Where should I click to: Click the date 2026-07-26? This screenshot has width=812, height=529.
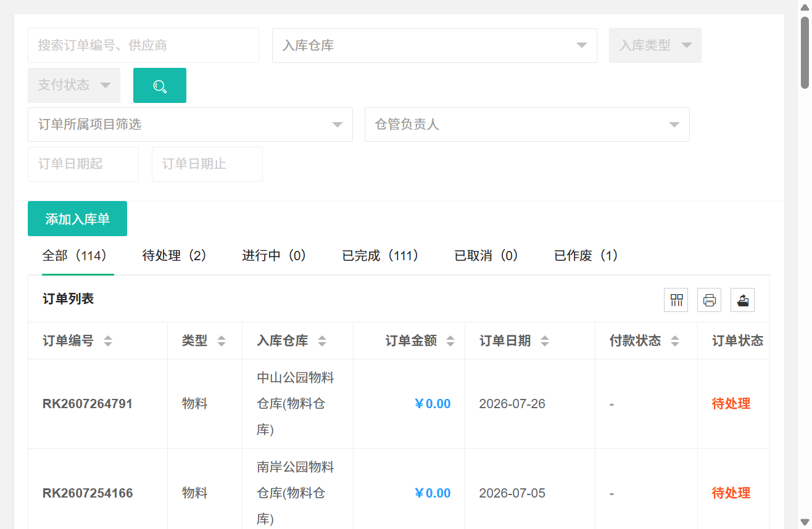512,404
